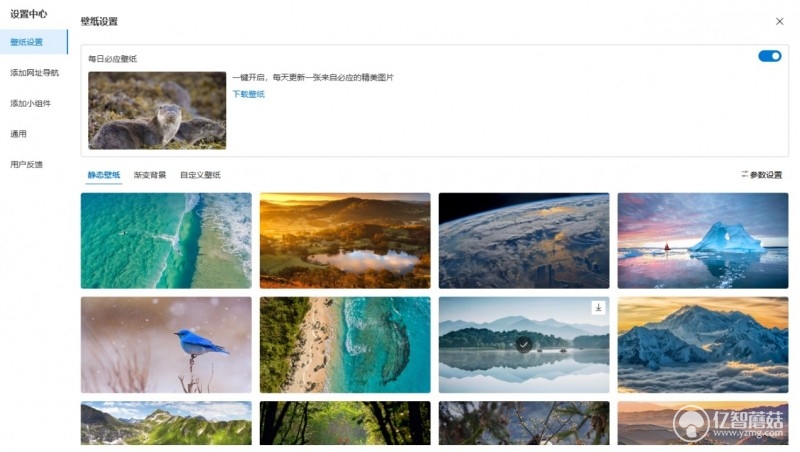The width and height of the screenshot is (800, 452).
Task: Switch to the 渐变背景 tab
Action: click(150, 175)
